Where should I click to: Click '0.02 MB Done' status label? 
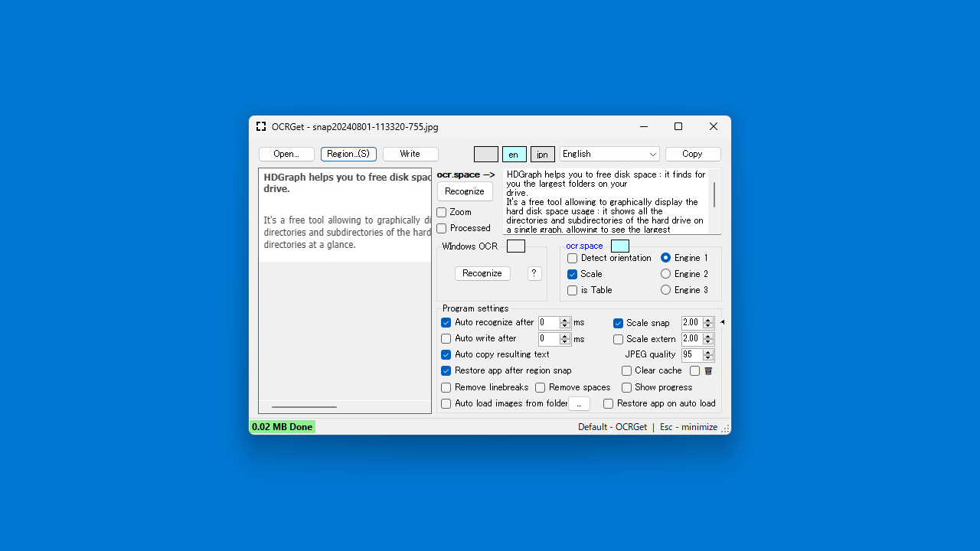point(282,427)
